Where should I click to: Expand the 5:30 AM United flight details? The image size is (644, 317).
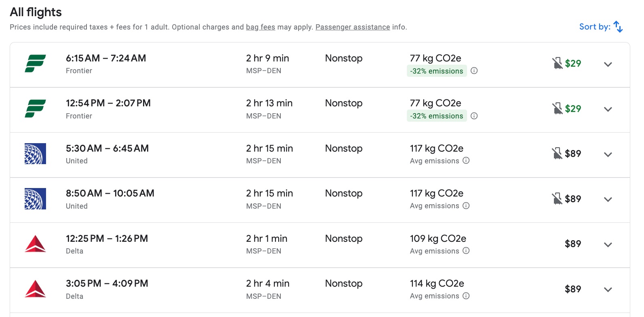pos(608,154)
